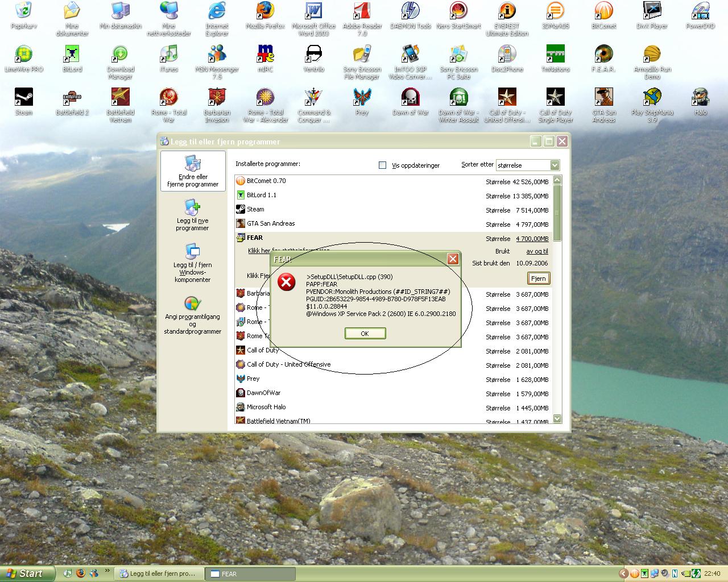Image resolution: width=728 pixels, height=582 pixels.
Task: Open Halo desktop shortcut
Action: 700,102
